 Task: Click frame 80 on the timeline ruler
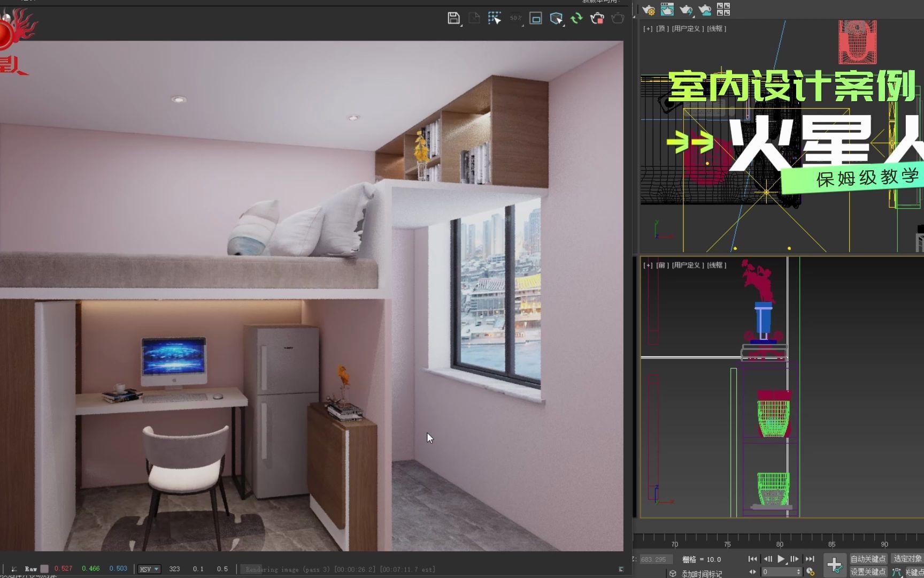(780, 544)
